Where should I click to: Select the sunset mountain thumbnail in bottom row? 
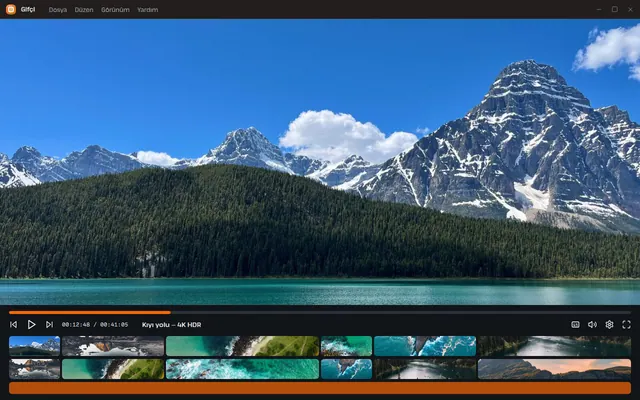554,369
